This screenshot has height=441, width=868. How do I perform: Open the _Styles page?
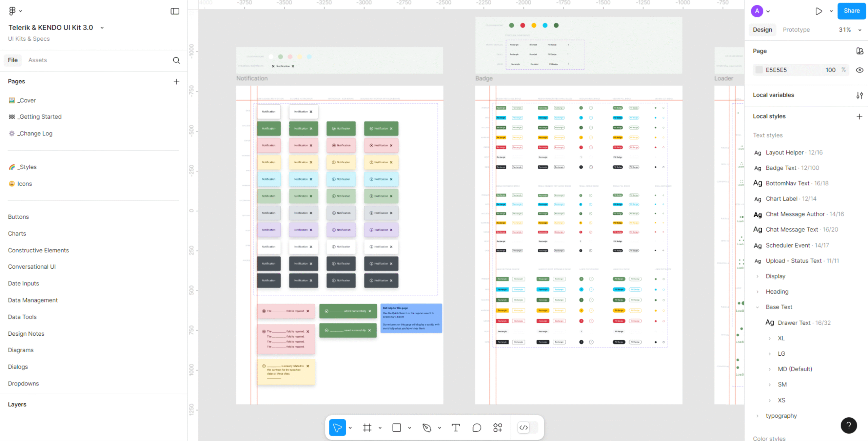click(27, 167)
